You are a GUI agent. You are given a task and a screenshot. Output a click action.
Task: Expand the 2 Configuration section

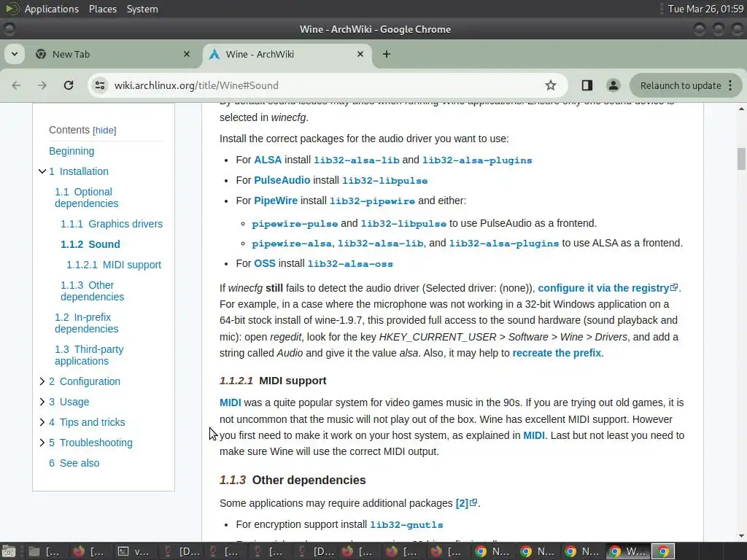tap(42, 381)
